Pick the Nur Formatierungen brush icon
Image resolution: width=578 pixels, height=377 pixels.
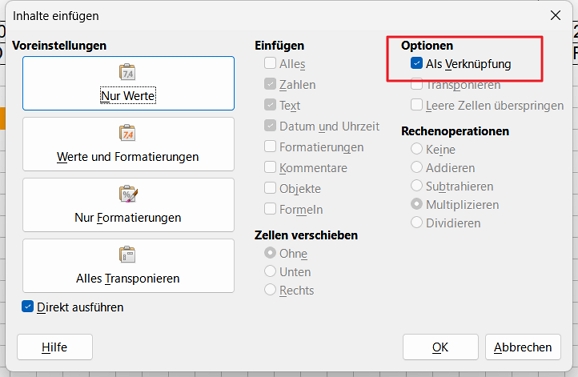(128, 193)
